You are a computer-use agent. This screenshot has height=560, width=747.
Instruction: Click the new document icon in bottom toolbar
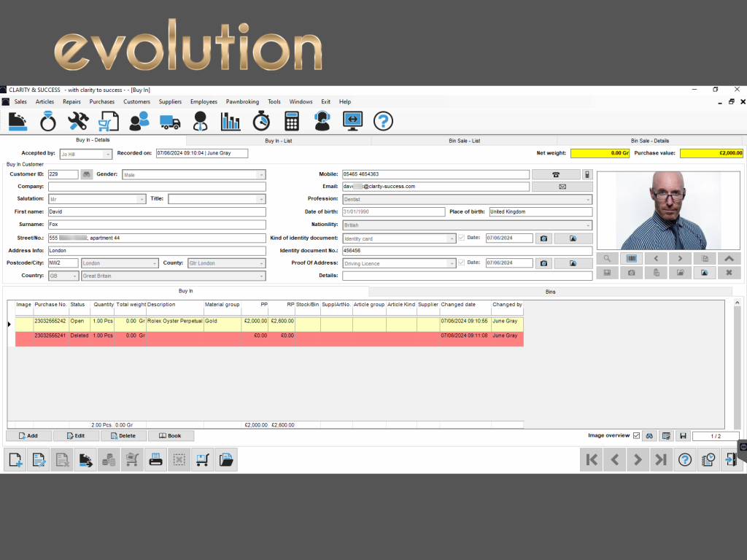(x=15, y=460)
